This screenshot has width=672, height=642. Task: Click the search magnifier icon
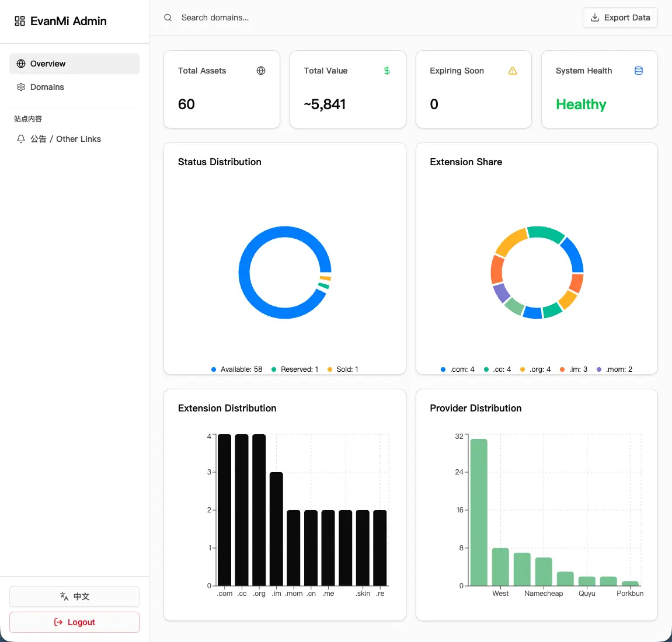pyautogui.click(x=168, y=18)
